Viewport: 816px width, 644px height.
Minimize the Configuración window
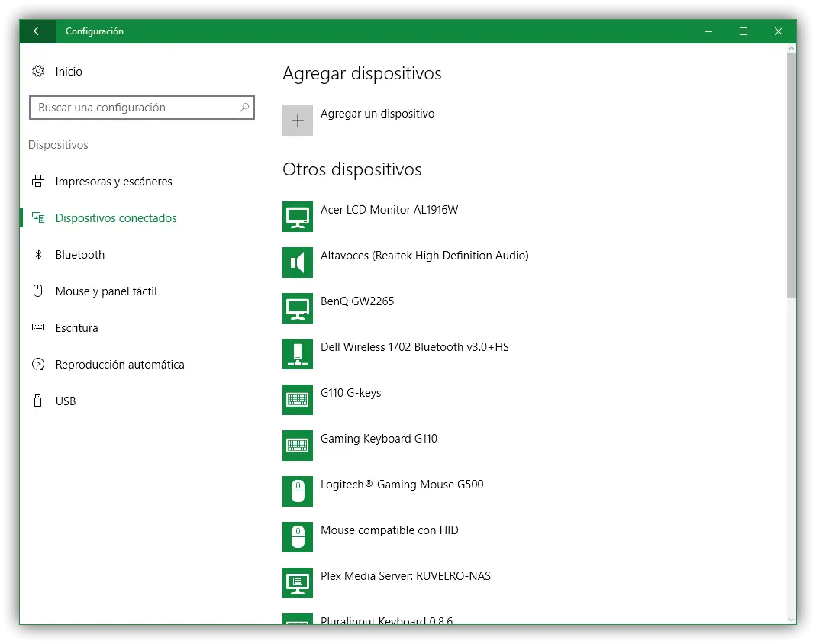click(708, 31)
